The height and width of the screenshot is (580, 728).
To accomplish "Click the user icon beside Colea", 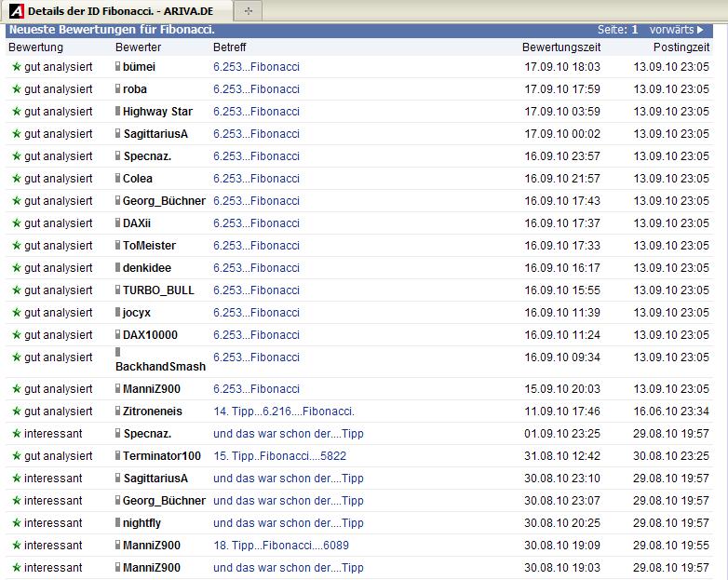I will point(118,178).
